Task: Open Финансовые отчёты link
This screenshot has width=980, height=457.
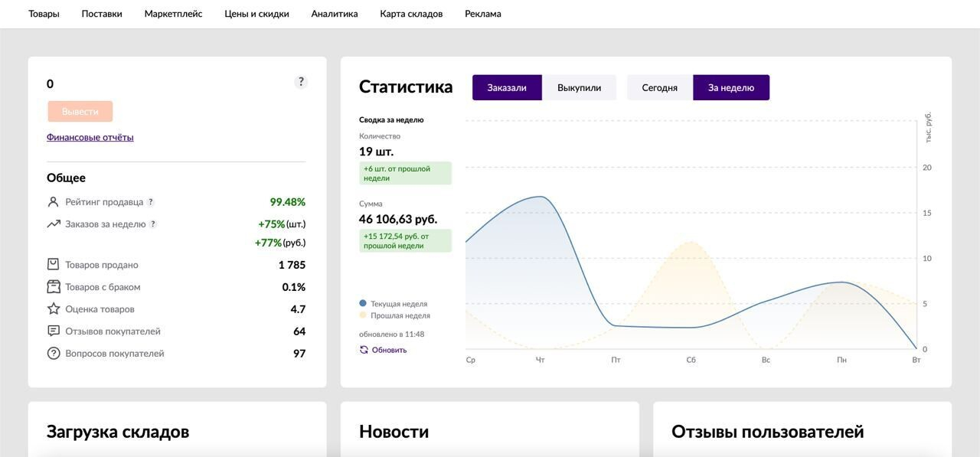Action: pos(90,137)
